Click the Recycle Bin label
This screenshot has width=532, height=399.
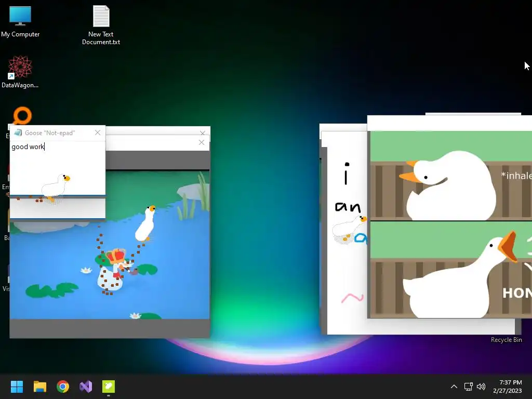pyautogui.click(x=506, y=340)
